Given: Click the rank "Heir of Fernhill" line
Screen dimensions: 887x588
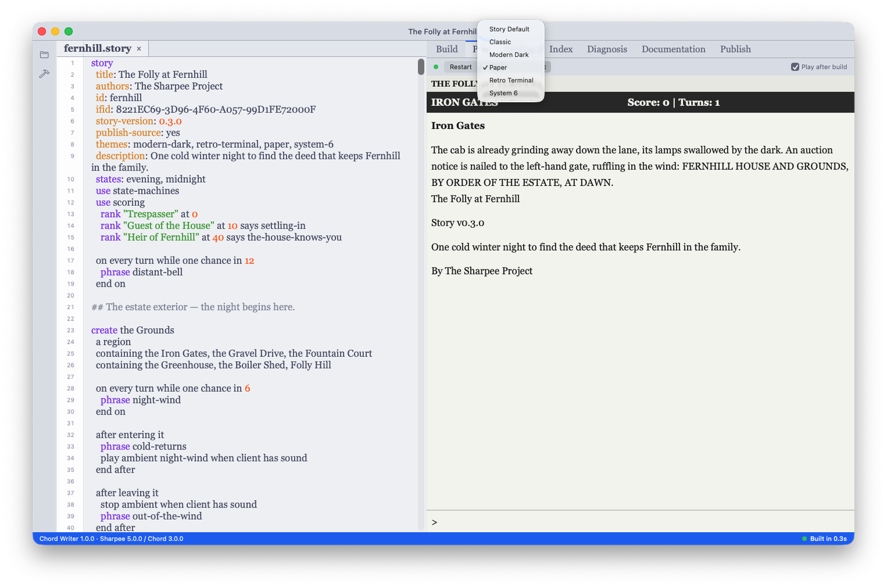Looking at the screenshot, I should (221, 237).
